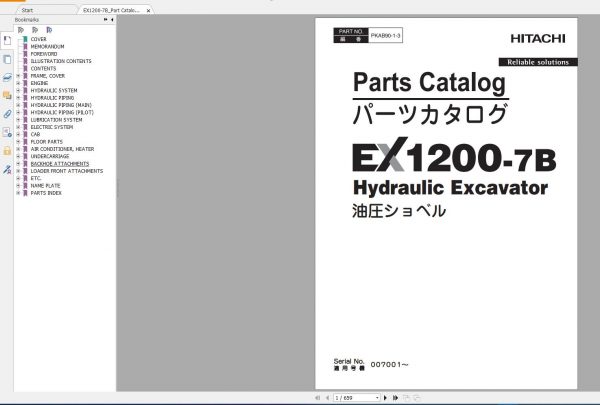Click the Parts Catalog heading on page
Viewport: 600px width, 405px height.
coord(429,82)
